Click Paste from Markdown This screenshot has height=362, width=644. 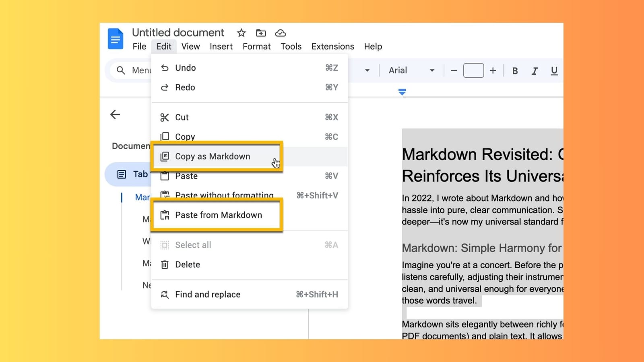[218, 215]
